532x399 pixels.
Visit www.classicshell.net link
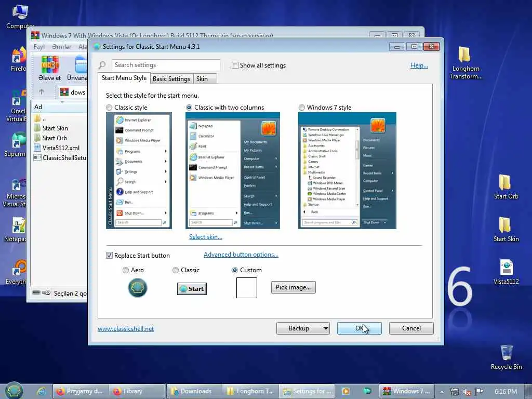(x=126, y=329)
